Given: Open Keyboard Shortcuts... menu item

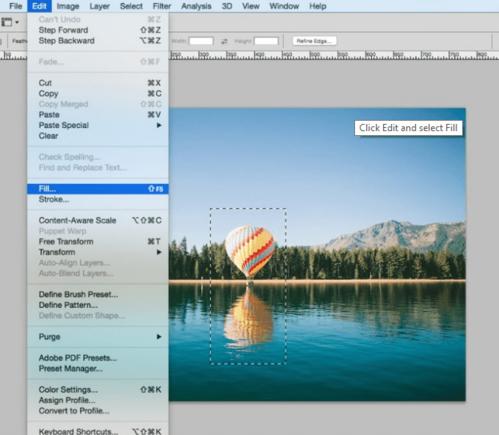Looking at the screenshot, I should [x=98, y=431].
